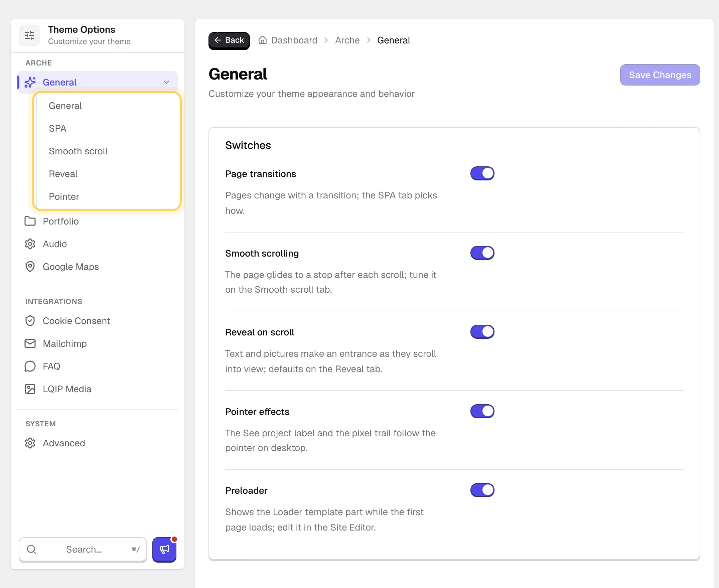
Task: Open the Portfolio section
Action: (x=98, y=221)
